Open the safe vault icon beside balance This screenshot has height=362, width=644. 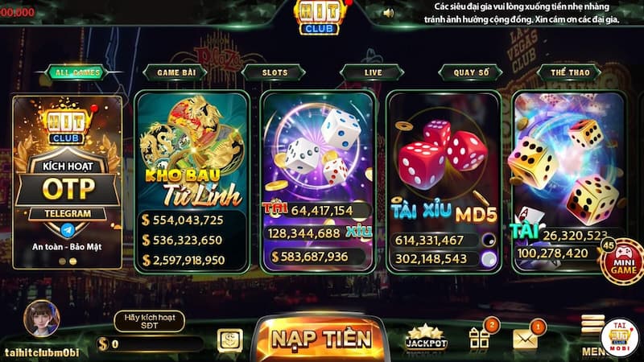point(229,339)
